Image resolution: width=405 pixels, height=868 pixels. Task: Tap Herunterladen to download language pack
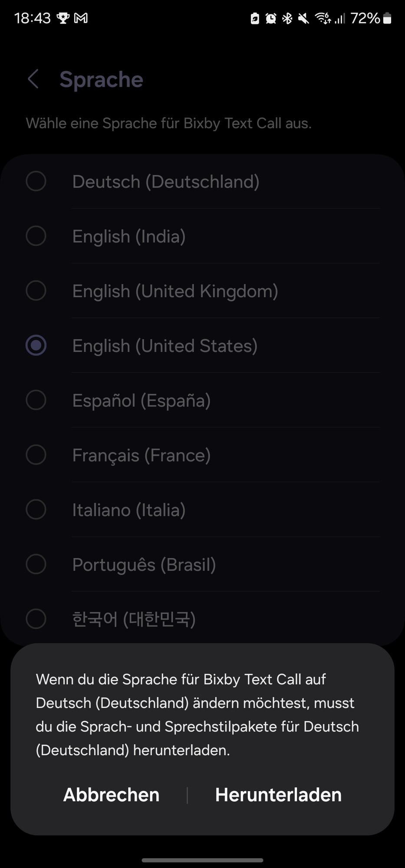click(x=278, y=795)
